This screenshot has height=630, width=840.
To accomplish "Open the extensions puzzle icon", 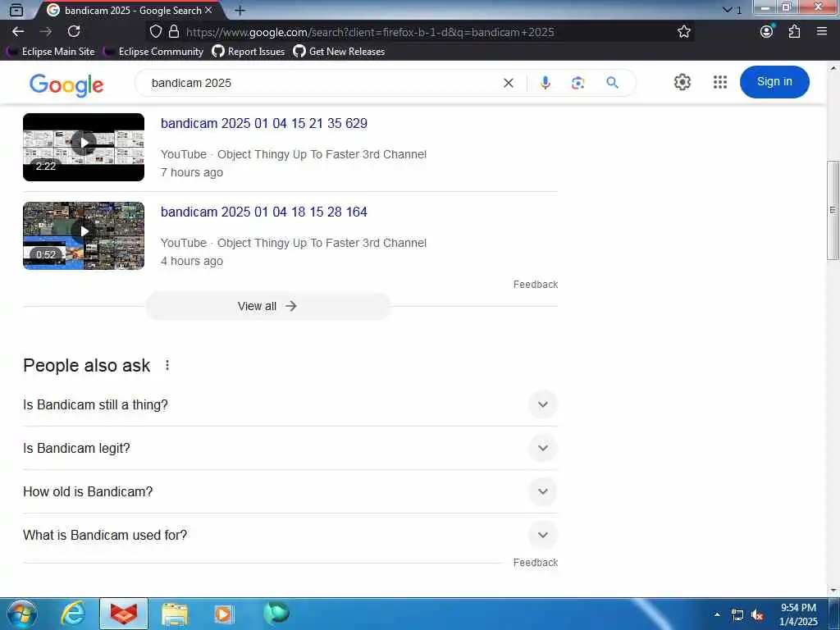I will click(x=794, y=32).
